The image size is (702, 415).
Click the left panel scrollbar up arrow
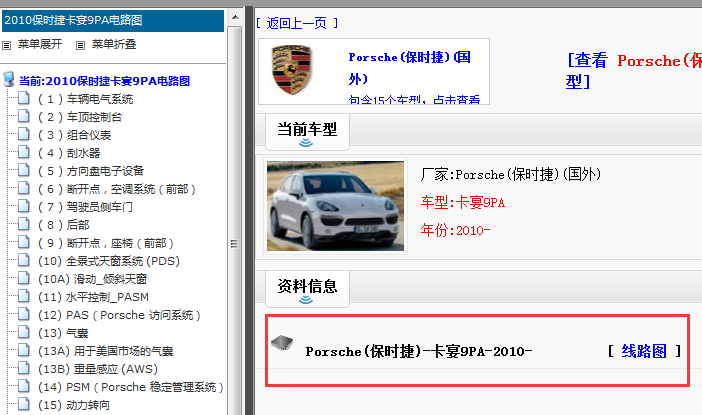(x=235, y=17)
